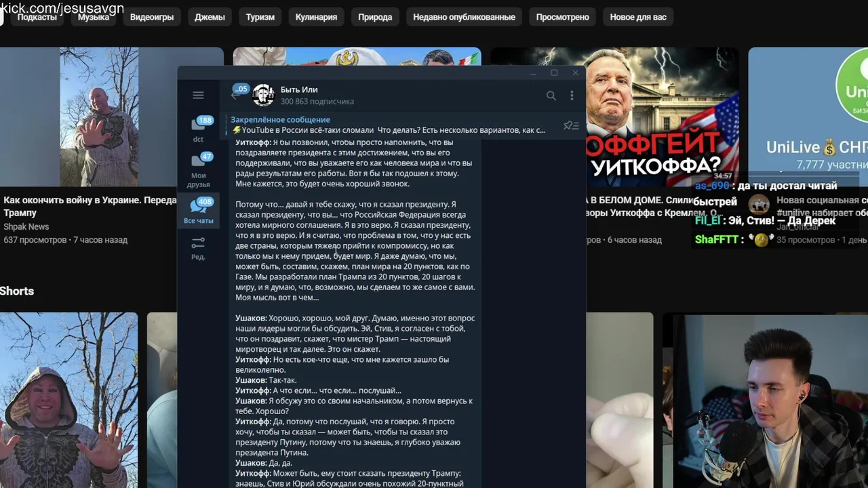Click the 637 просмотров view count text

tap(35, 240)
